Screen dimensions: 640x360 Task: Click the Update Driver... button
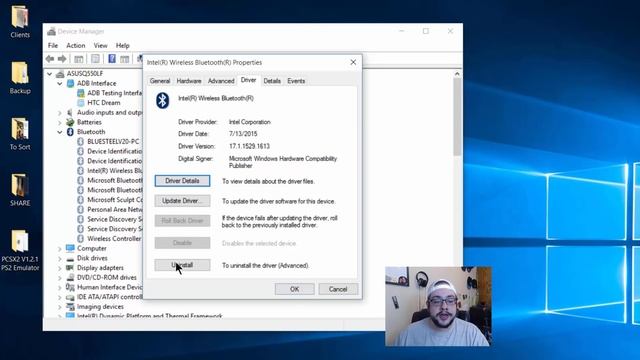point(182,201)
